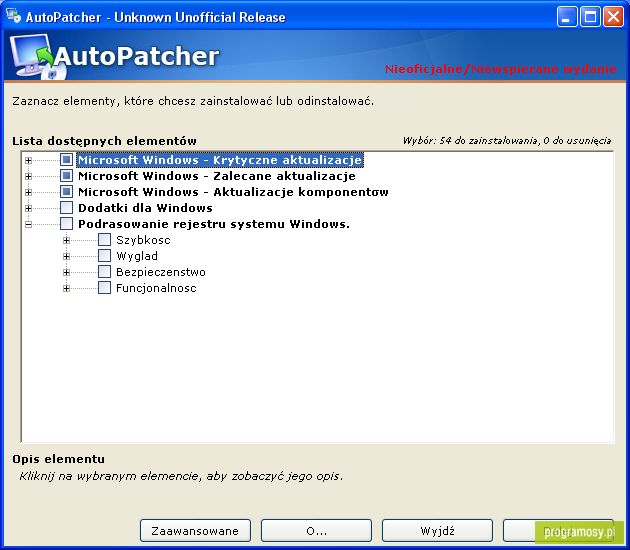
Task: Expand the Bezpieczenstwo subnode
Action: (66, 273)
